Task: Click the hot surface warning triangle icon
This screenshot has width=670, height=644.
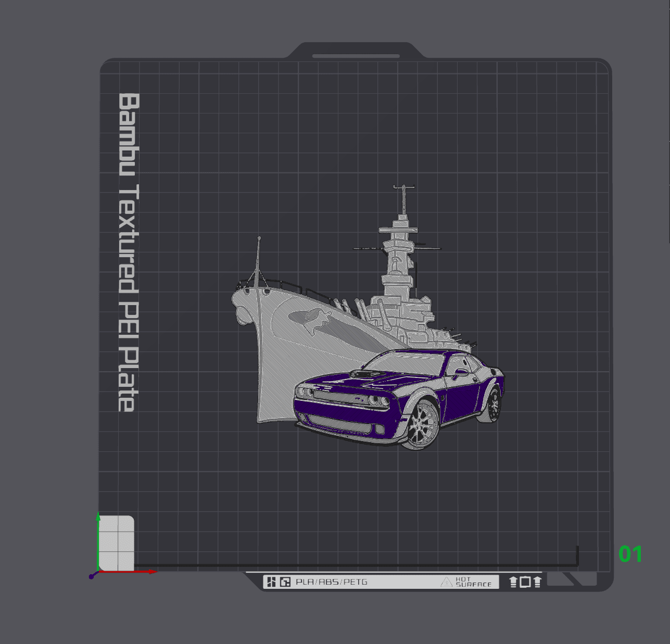Action: (x=446, y=582)
